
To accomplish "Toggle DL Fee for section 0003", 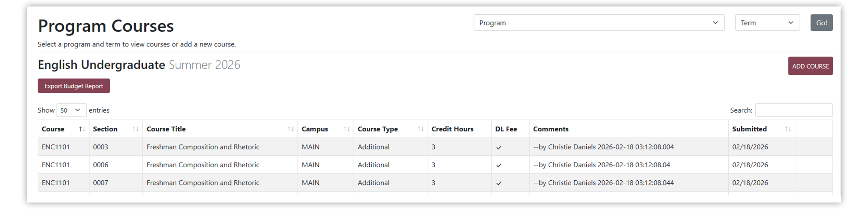I will (x=499, y=147).
